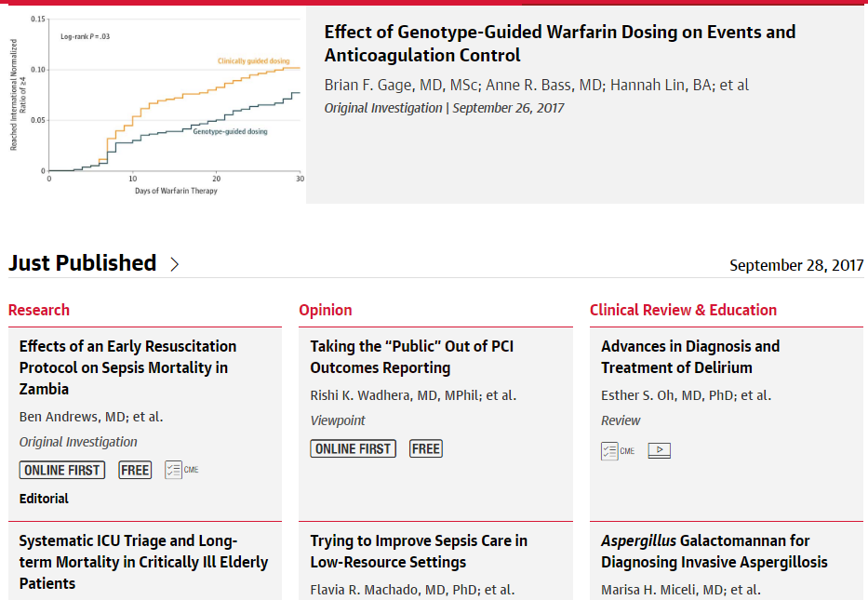868x600 pixels.
Task: Click the FREE badge under the Zambia sepsis article
Action: coord(135,471)
